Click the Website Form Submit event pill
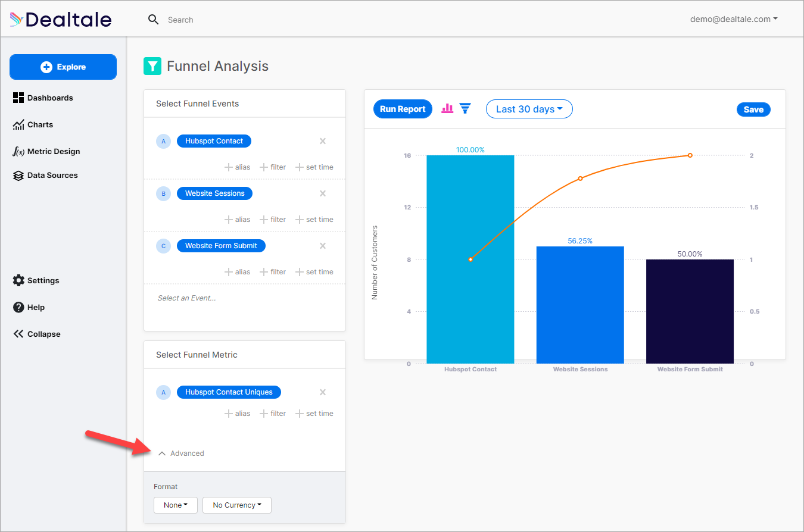The image size is (804, 532). [221, 246]
